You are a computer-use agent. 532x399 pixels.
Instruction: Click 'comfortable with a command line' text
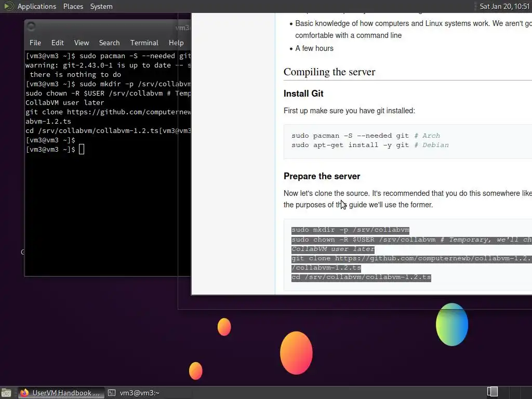coord(348,36)
